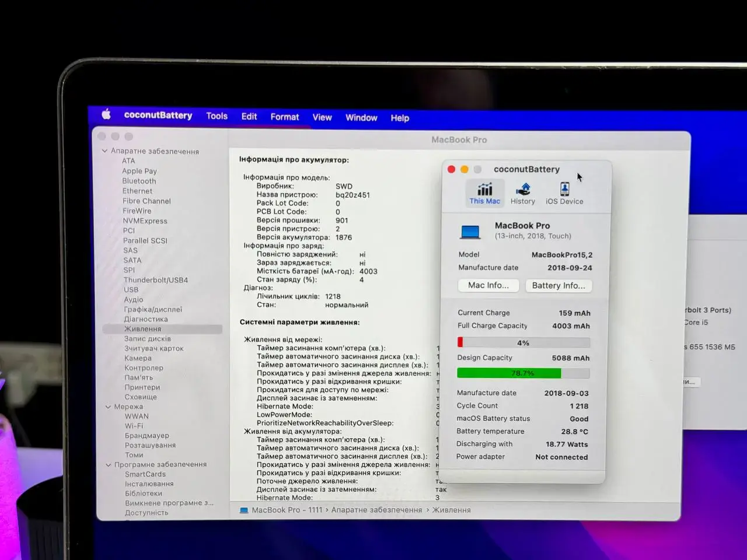Screen dimensions: 747x560
Task: Open the Format menu
Action: (x=285, y=117)
